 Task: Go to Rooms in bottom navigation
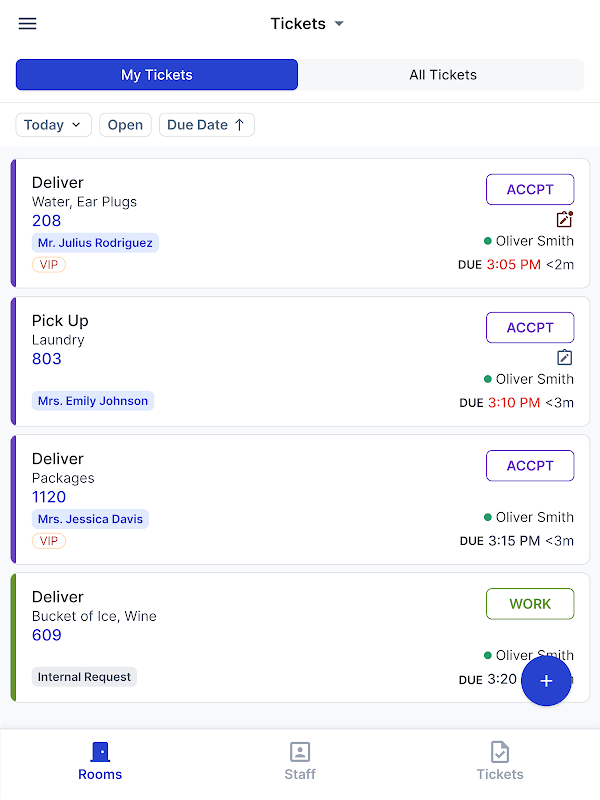(100, 761)
